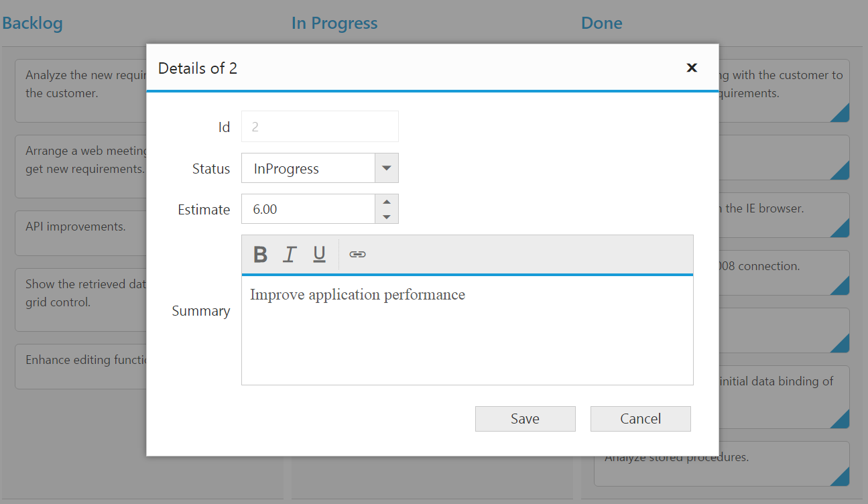Open the API improvements card
868x504 pixels.
pos(76,227)
